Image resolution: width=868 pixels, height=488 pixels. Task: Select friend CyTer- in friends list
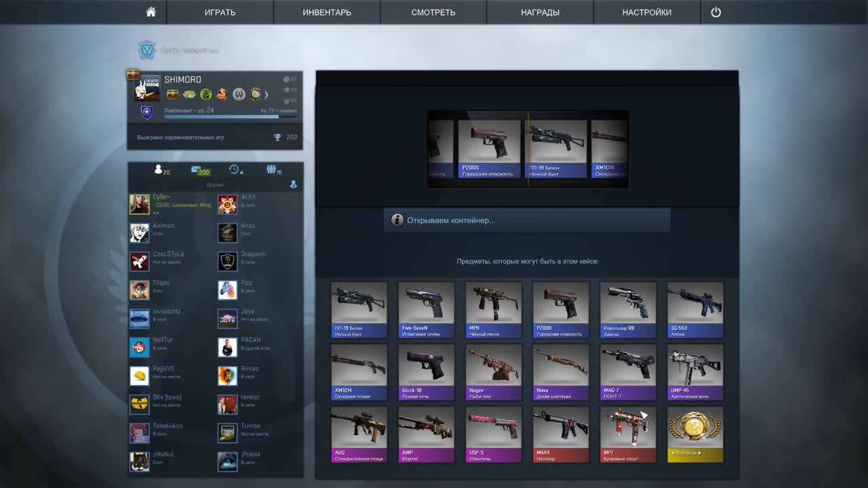pyautogui.click(x=170, y=204)
